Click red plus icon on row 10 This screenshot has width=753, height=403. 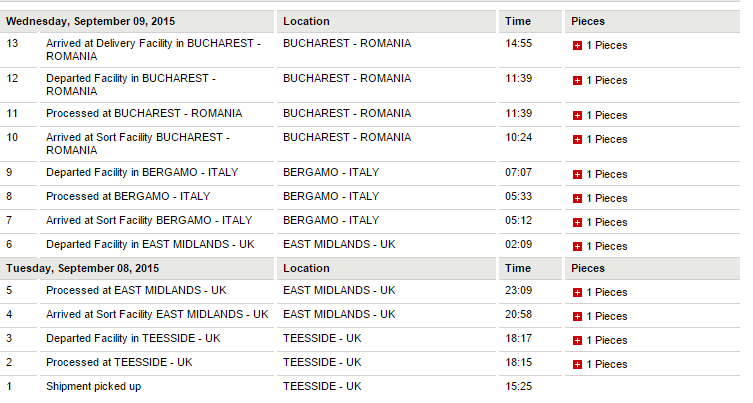point(577,140)
